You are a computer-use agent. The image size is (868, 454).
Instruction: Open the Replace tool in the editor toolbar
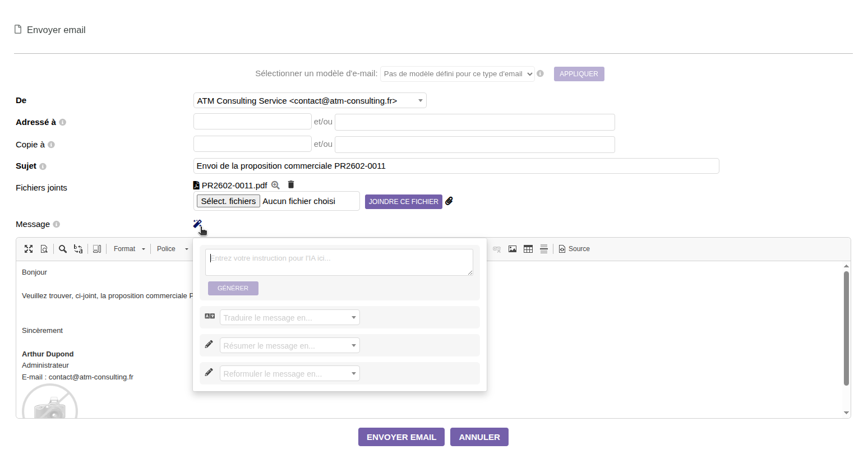(79, 249)
